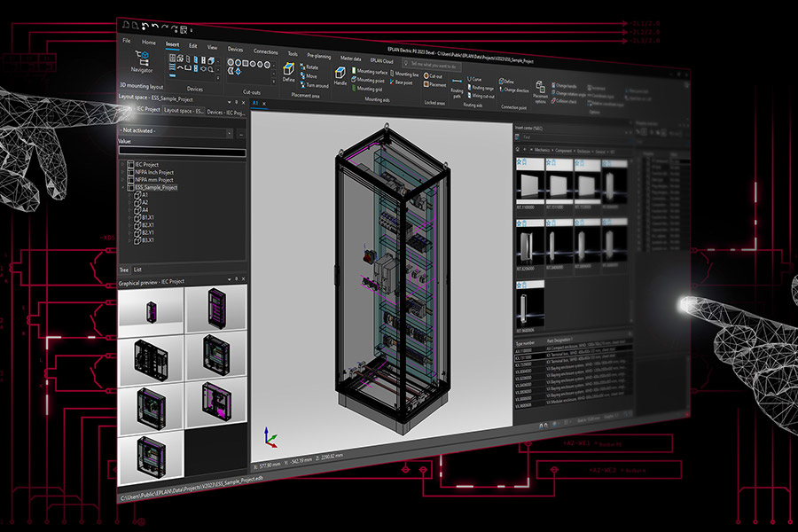Expand the IEC Project tree node
The height and width of the screenshot is (532, 798).
pos(123,164)
